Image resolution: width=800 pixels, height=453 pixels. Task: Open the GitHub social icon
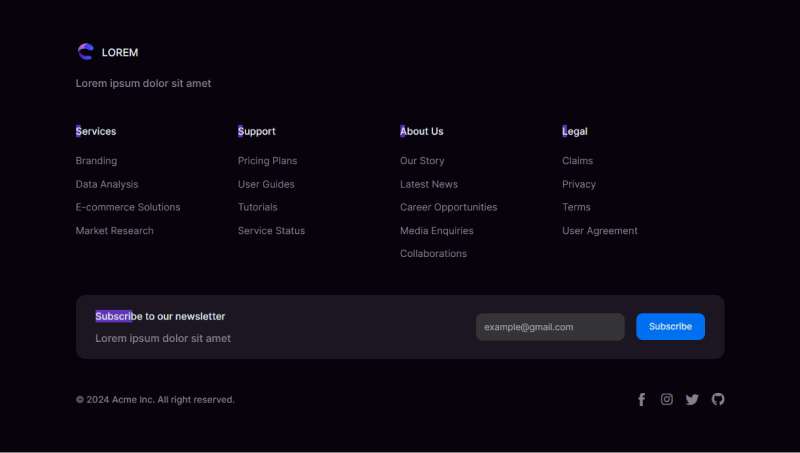(718, 400)
